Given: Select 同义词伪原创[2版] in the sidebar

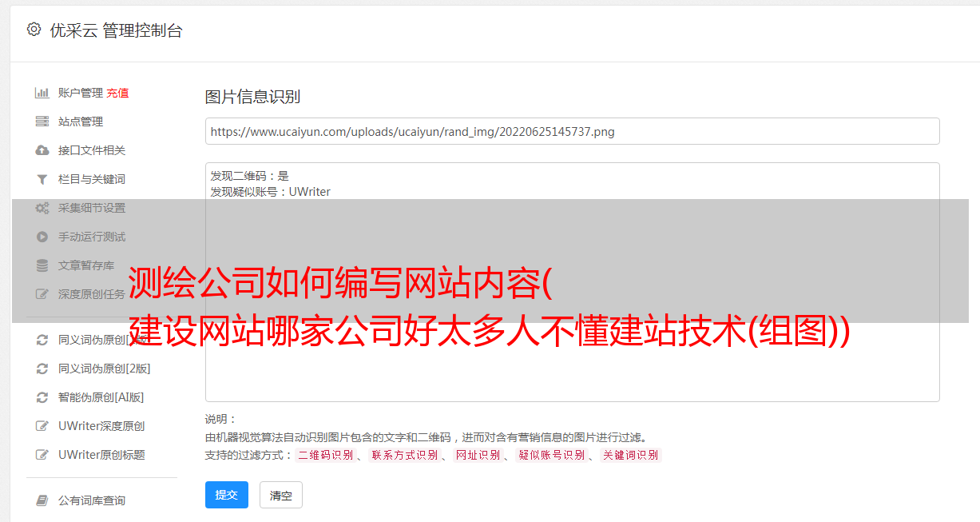Looking at the screenshot, I should pyautogui.click(x=105, y=369).
